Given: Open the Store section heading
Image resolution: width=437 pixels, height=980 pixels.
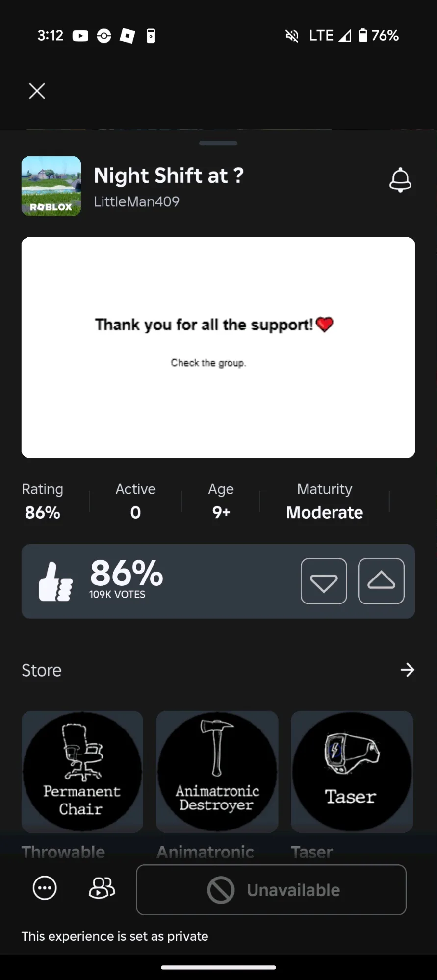Looking at the screenshot, I should pos(42,670).
